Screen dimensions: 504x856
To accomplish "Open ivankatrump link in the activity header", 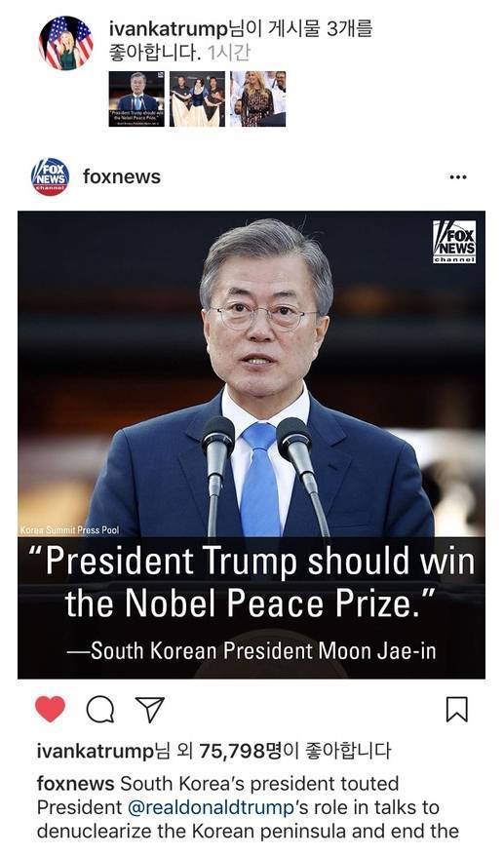I will click(x=167, y=28).
